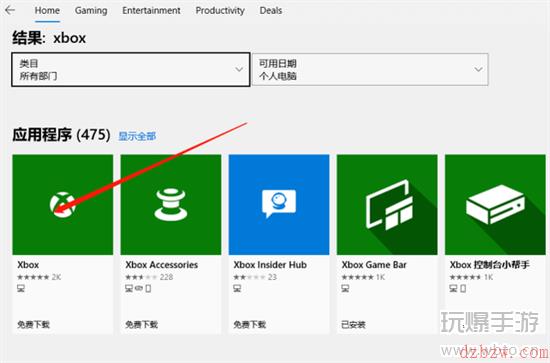Image resolution: width=550 pixels, height=363 pixels.
Task: Click the Xbox Game Bar title text
Action: pyautogui.click(x=374, y=265)
